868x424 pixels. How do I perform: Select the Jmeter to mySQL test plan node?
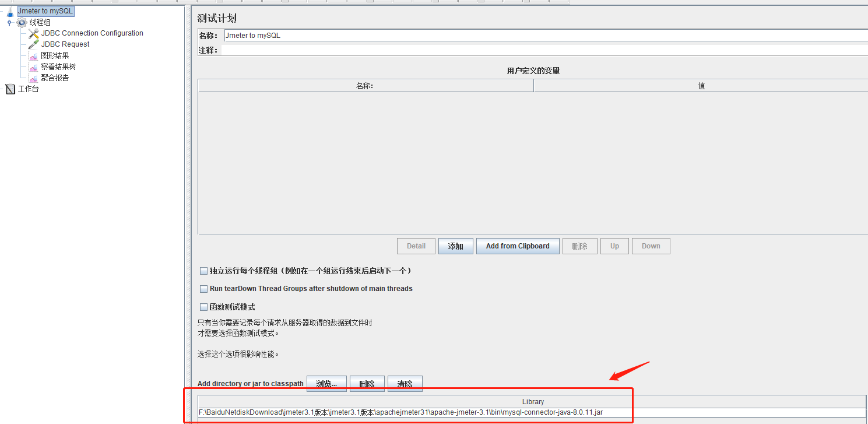pyautogui.click(x=45, y=11)
